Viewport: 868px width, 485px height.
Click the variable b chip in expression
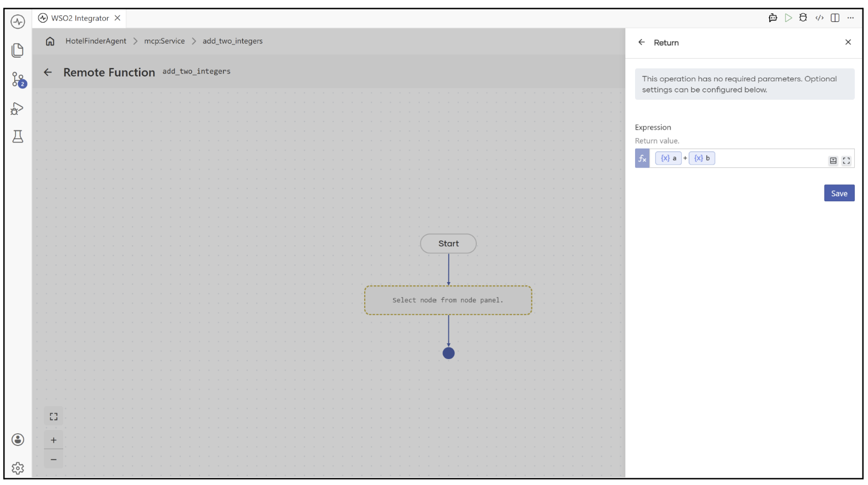(702, 158)
